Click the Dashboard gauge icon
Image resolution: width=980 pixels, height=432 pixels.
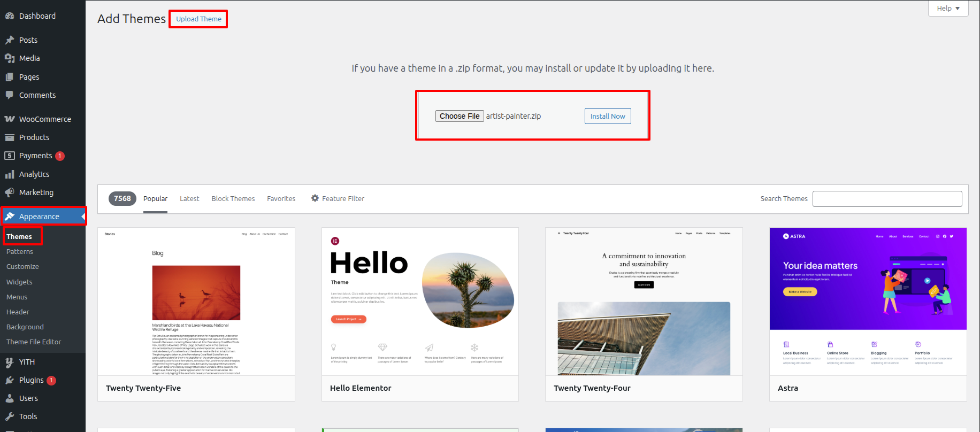[x=10, y=16]
